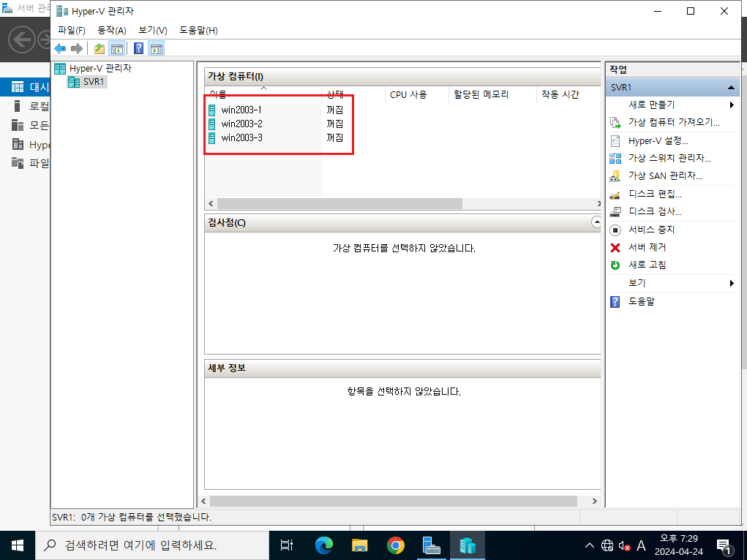The image size is (747, 560).
Task: Launch Microsoft Edge from taskbar
Action: coord(324,545)
